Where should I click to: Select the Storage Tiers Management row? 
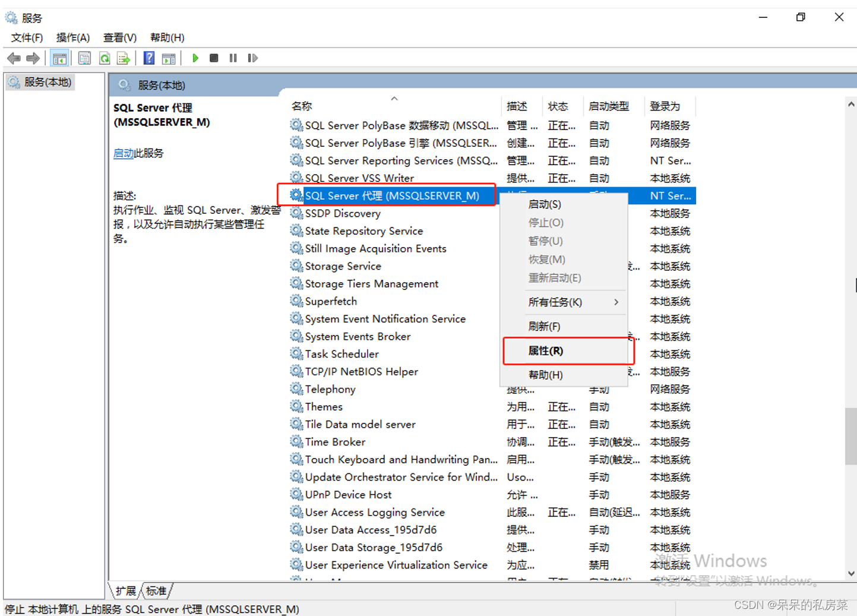pos(492,283)
